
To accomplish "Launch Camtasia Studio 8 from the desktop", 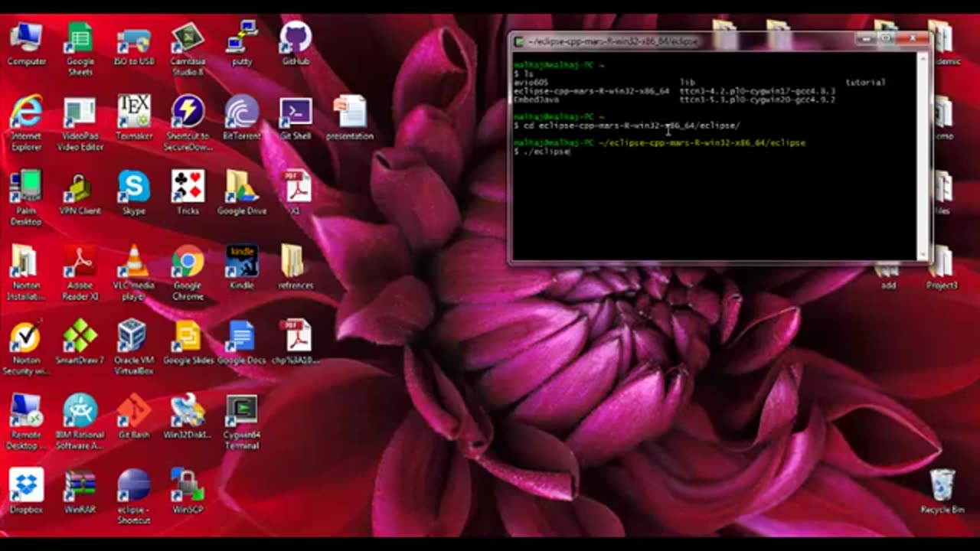I will pyautogui.click(x=188, y=47).
